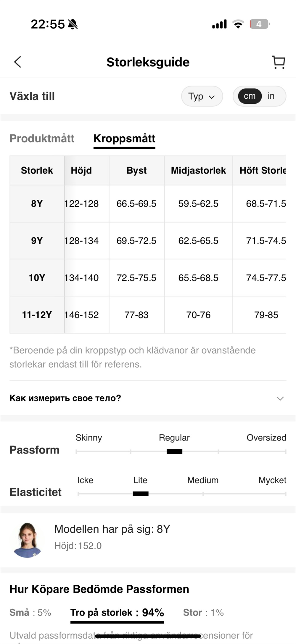Switch units to inches
Viewport: 296px width, 644px height.
click(271, 96)
